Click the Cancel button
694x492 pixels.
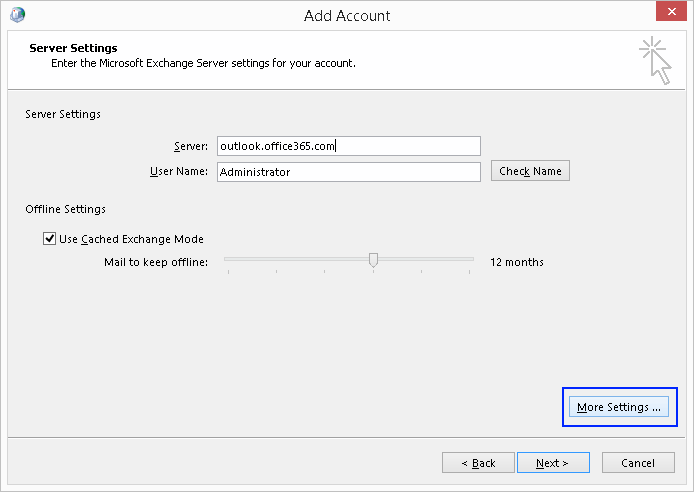click(638, 463)
